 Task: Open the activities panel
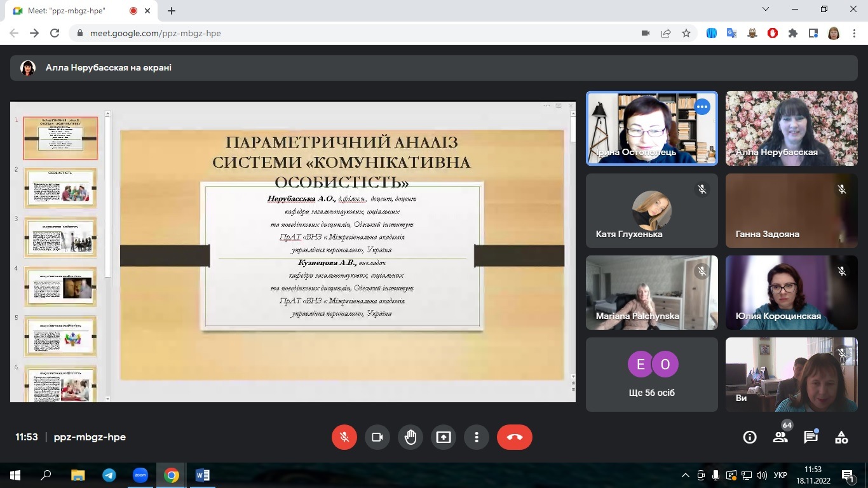point(841,437)
